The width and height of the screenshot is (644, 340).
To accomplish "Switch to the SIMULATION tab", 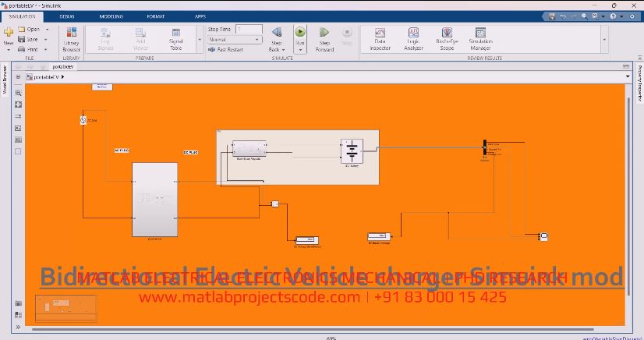I will [22, 16].
